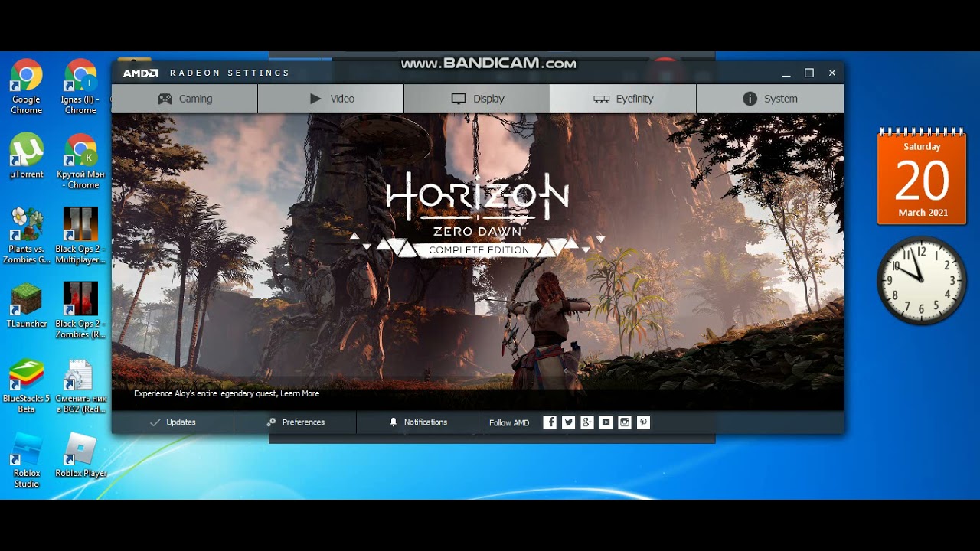The image size is (980, 551).
Task: Open AMD's YouTube channel icon
Action: pos(606,422)
